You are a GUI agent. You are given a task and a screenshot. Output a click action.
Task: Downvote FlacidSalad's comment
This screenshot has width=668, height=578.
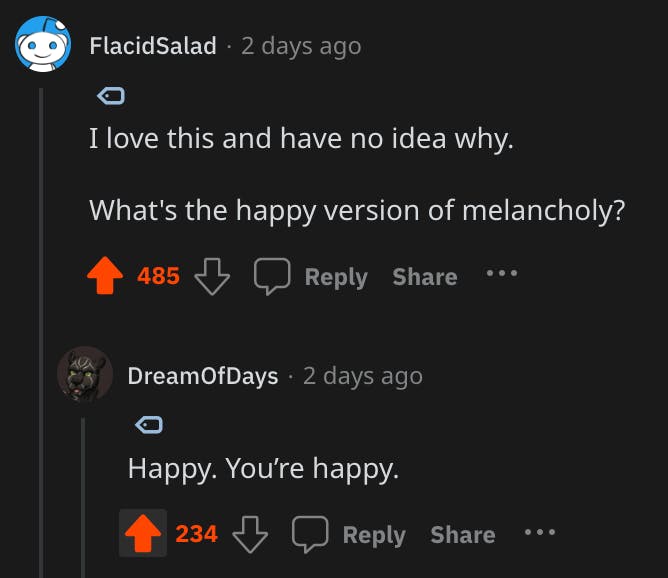pos(211,277)
